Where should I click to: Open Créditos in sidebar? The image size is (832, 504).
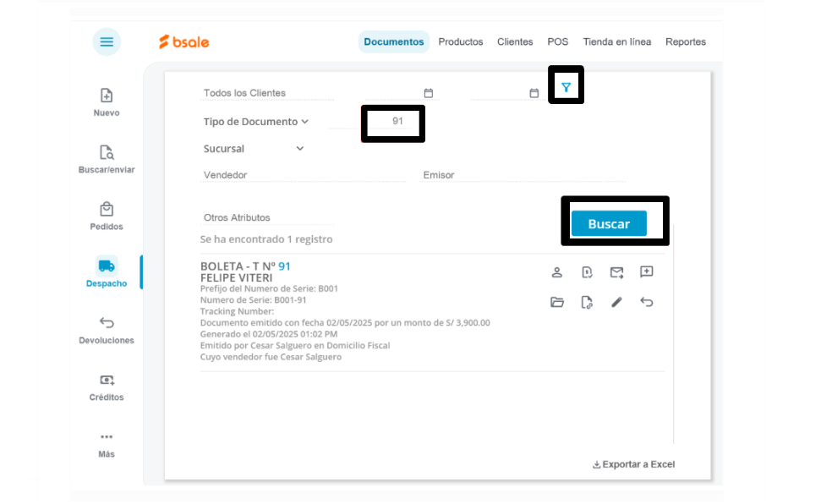pos(107,387)
